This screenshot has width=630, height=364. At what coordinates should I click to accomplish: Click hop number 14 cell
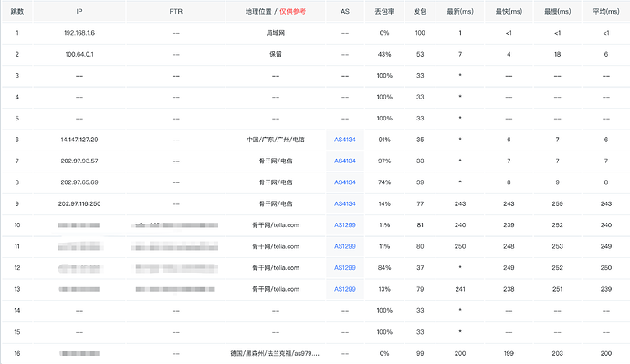[16, 310]
